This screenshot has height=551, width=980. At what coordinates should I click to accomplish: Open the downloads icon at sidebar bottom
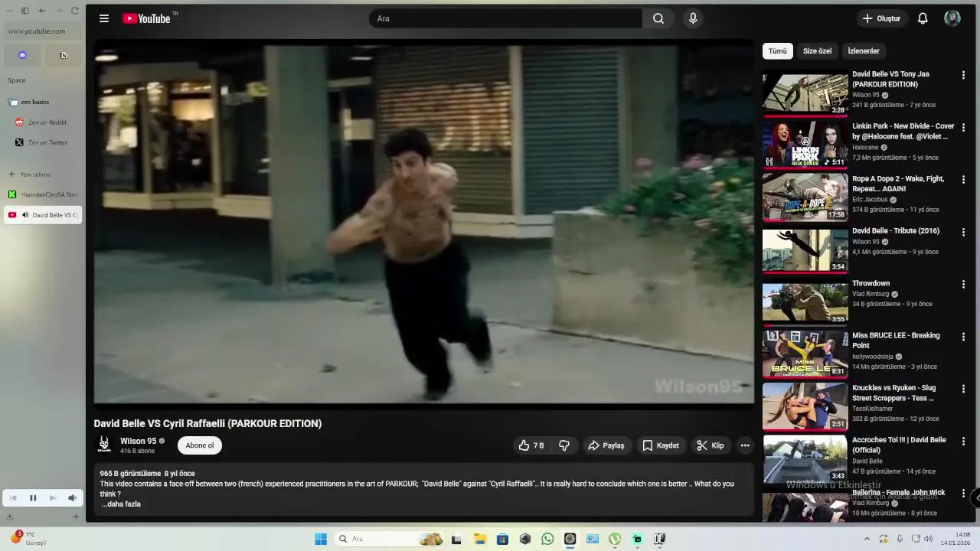point(9,517)
